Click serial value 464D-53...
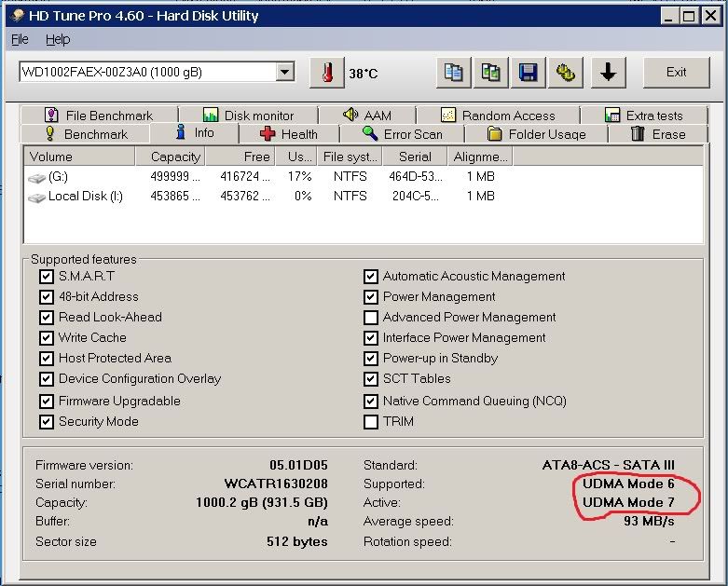The width and height of the screenshot is (728, 586). point(415,177)
